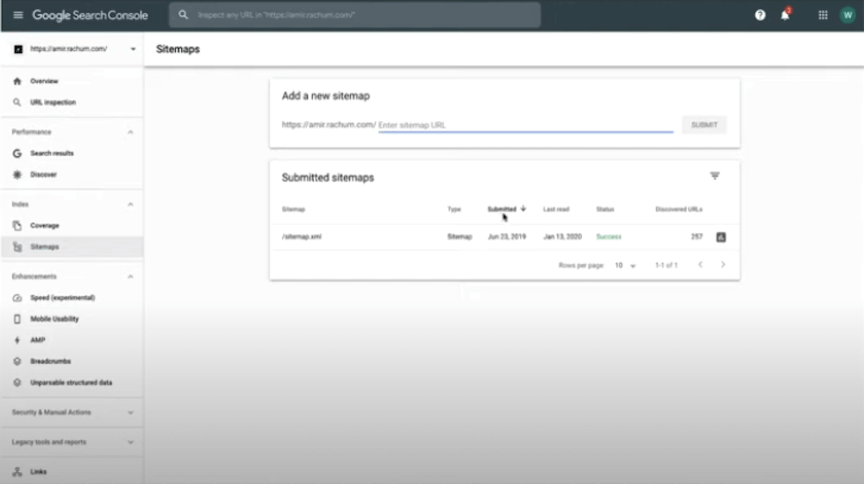Open the Help question mark icon
The width and height of the screenshot is (864, 484).
tap(760, 15)
